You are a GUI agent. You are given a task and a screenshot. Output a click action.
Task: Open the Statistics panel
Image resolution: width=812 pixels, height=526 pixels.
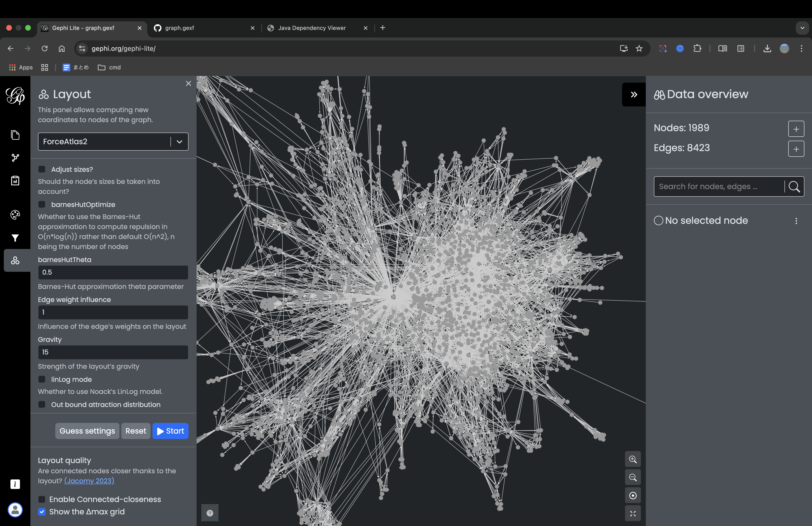tap(15, 180)
